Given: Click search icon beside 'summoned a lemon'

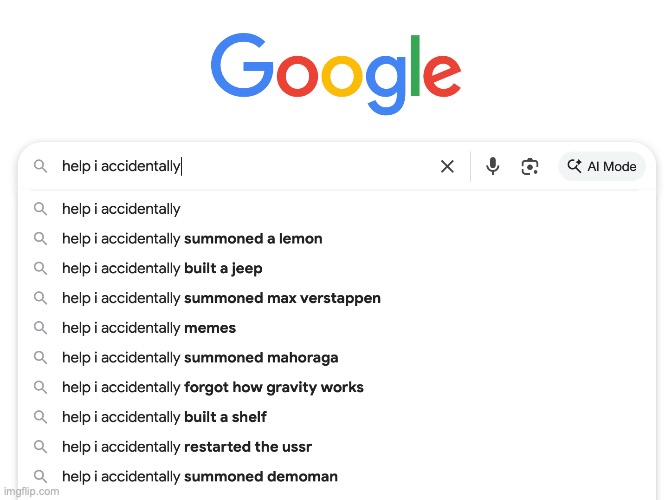Looking at the screenshot, I should [x=40, y=238].
